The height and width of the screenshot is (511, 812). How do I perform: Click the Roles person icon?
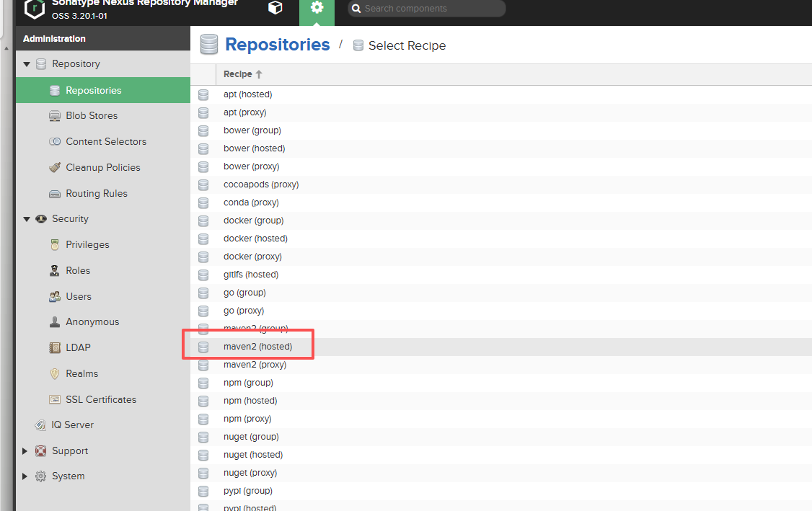(x=54, y=271)
